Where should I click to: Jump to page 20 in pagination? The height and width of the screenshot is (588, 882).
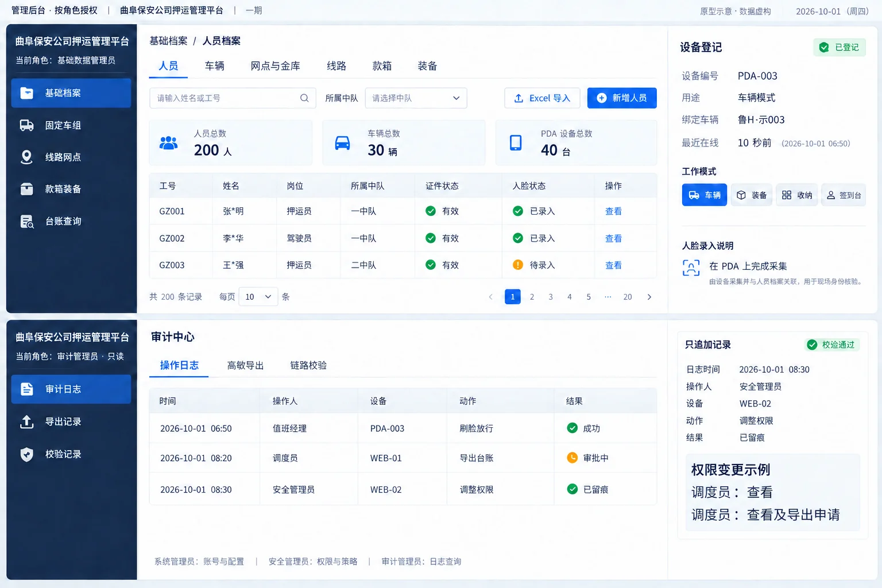pyautogui.click(x=628, y=297)
